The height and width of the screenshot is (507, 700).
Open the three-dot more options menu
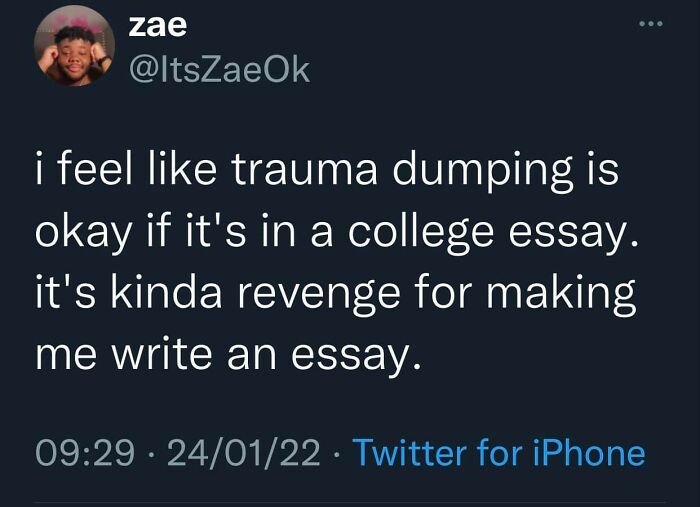[651, 22]
